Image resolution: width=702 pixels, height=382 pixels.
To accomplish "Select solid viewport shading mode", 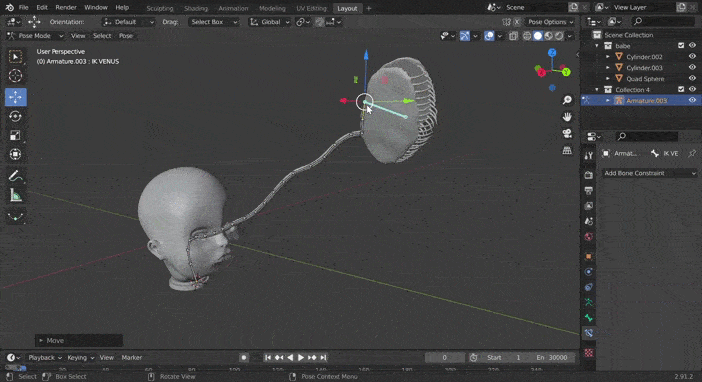I will [538, 36].
